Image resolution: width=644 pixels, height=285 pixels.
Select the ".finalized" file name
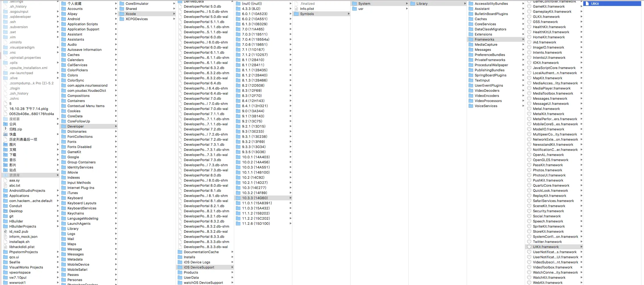coord(307,4)
